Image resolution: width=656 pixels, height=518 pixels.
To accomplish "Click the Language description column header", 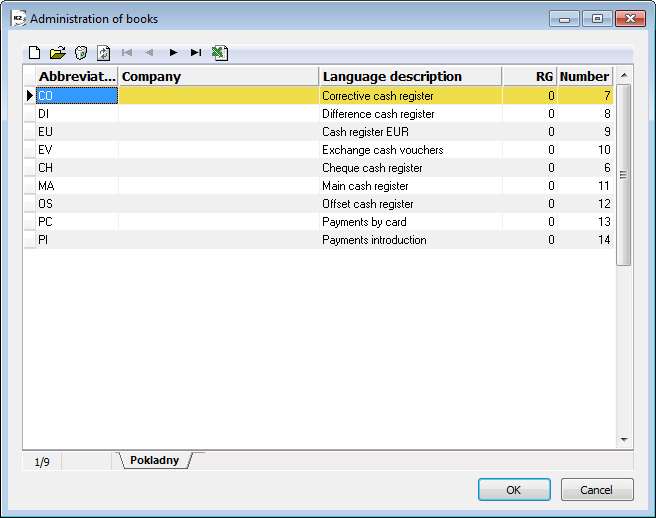I will 411,76.
